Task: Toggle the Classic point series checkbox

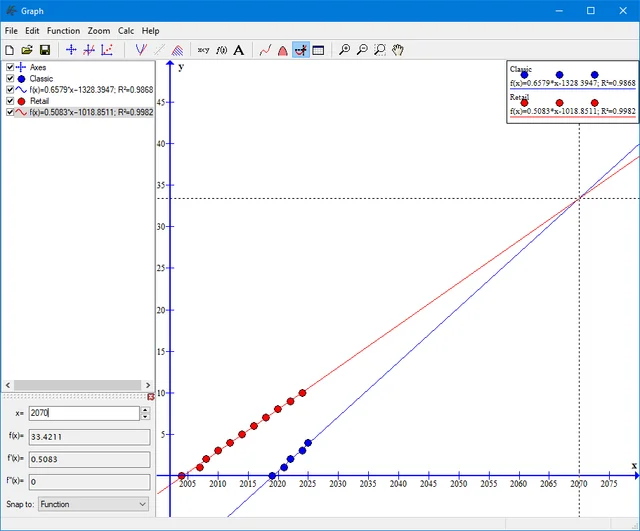Action: click(x=10, y=78)
